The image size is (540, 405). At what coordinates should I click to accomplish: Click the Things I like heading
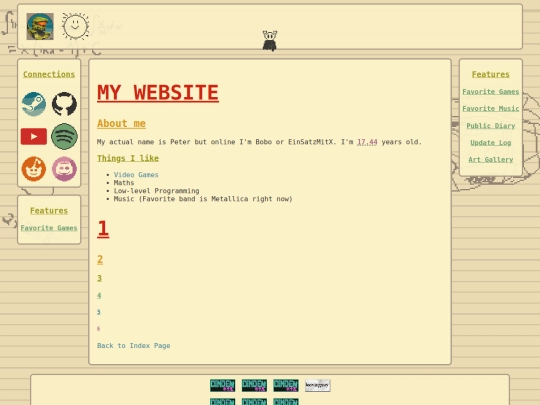(128, 158)
